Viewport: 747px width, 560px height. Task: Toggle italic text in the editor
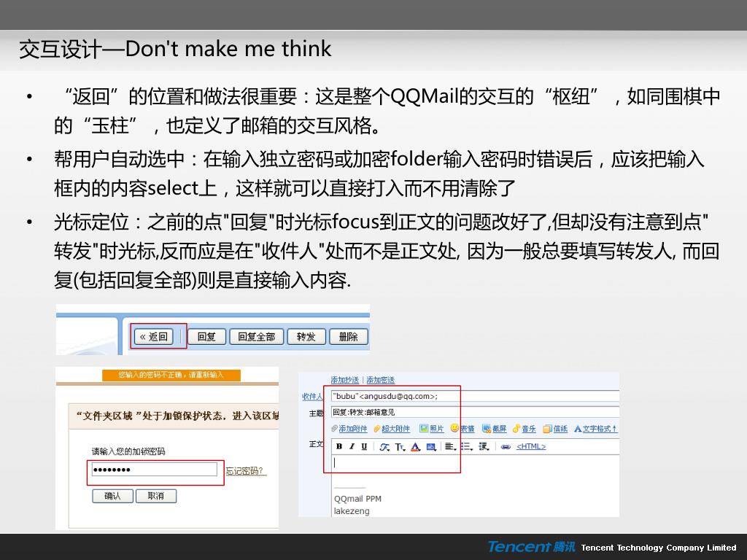[x=352, y=447]
